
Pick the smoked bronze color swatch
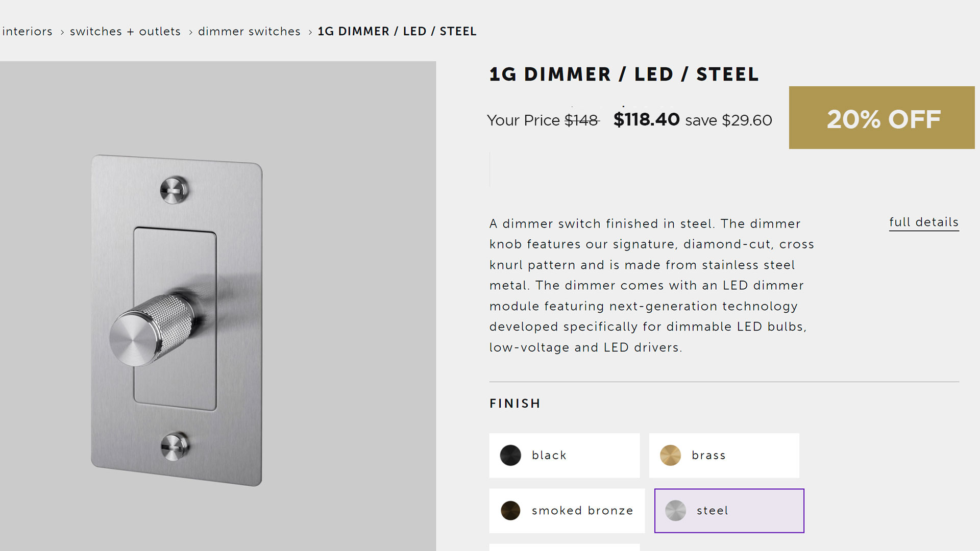pyautogui.click(x=510, y=511)
